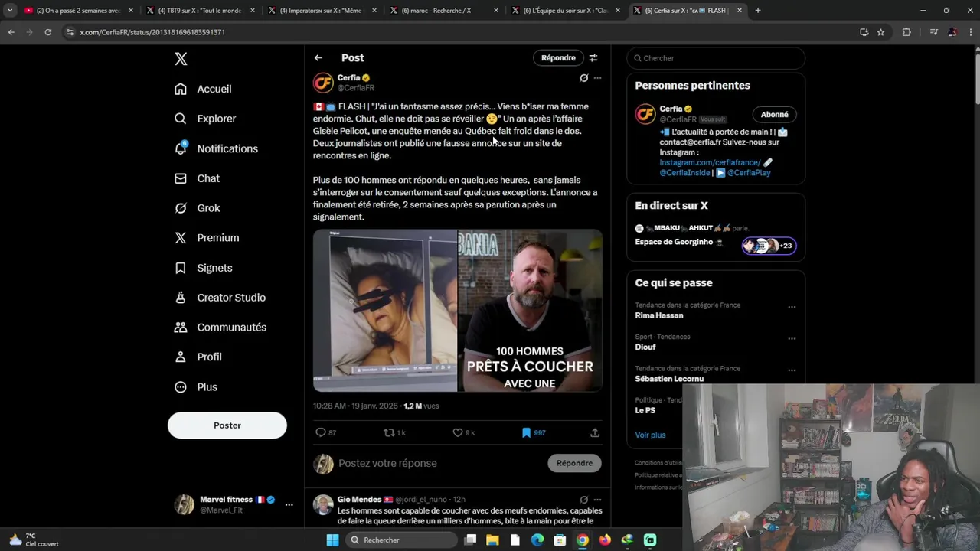Open more options for Rima Hassan trend
The width and height of the screenshot is (980, 551).
tap(792, 307)
